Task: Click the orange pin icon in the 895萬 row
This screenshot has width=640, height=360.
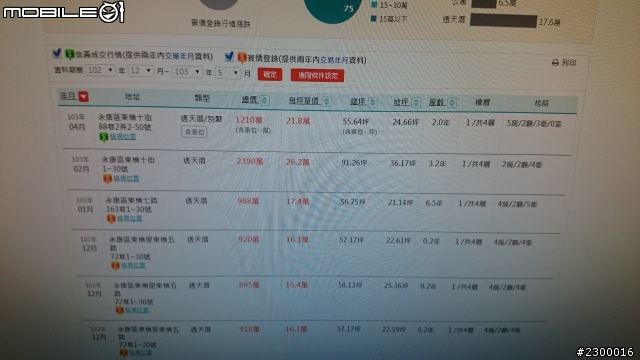Action: pyautogui.click(x=120, y=310)
